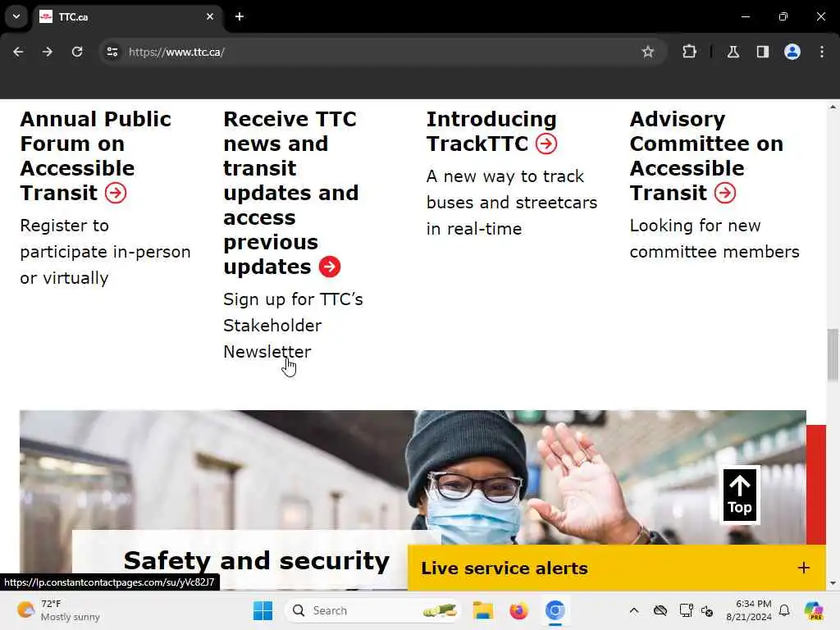Click the browser forward arrow
Viewport: 840px width, 630px height.
coord(48,52)
